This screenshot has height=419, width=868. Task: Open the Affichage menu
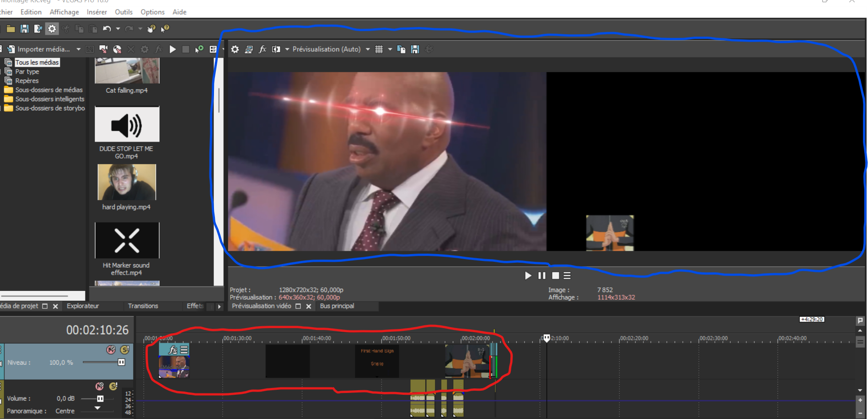click(64, 12)
